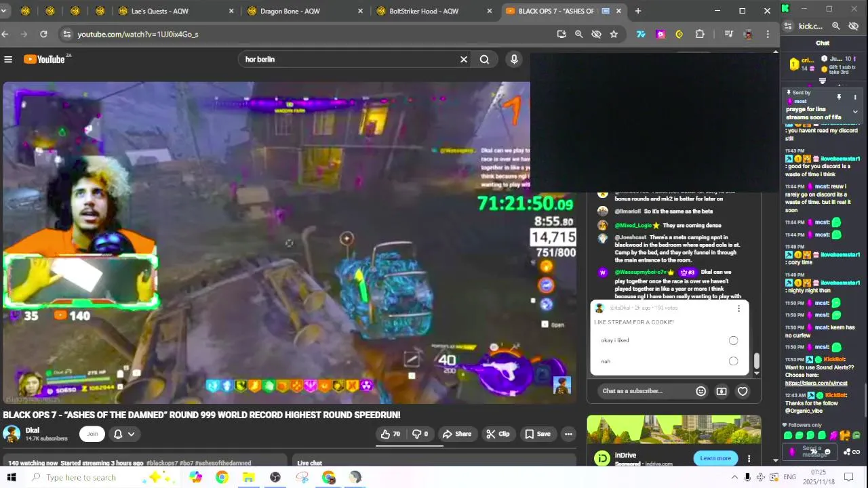Reload the page in Chrome
This screenshot has width=868, height=488.
tap(43, 34)
